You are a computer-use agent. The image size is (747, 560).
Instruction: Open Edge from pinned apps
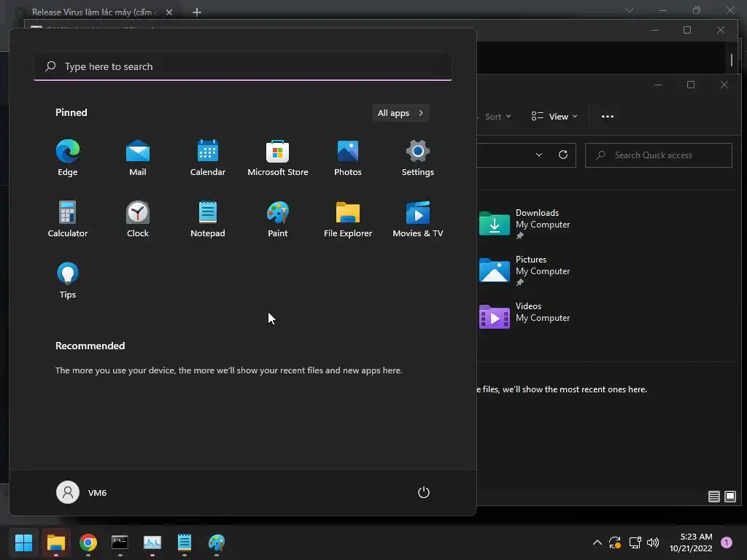pyautogui.click(x=68, y=158)
